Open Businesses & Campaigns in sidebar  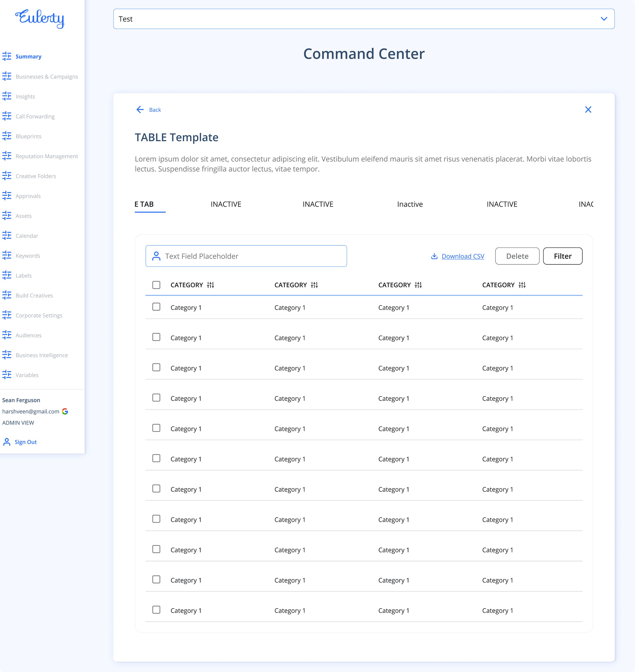point(47,77)
